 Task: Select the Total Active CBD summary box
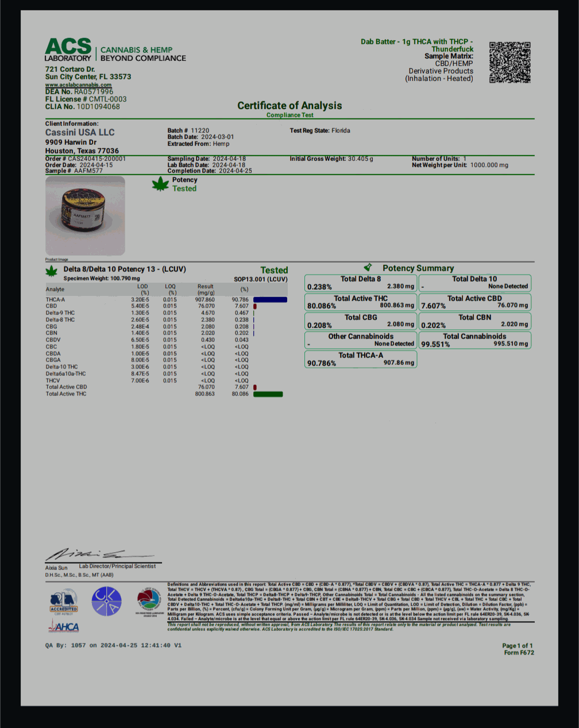(x=474, y=302)
